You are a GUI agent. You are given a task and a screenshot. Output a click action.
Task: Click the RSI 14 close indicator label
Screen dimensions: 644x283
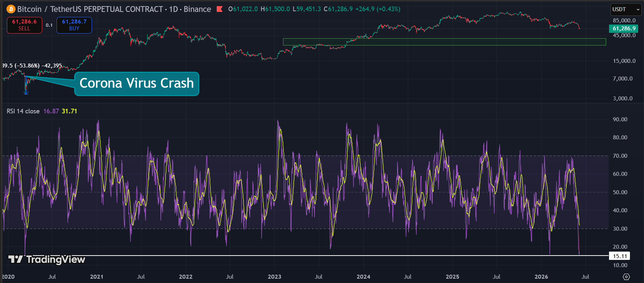tap(23, 111)
